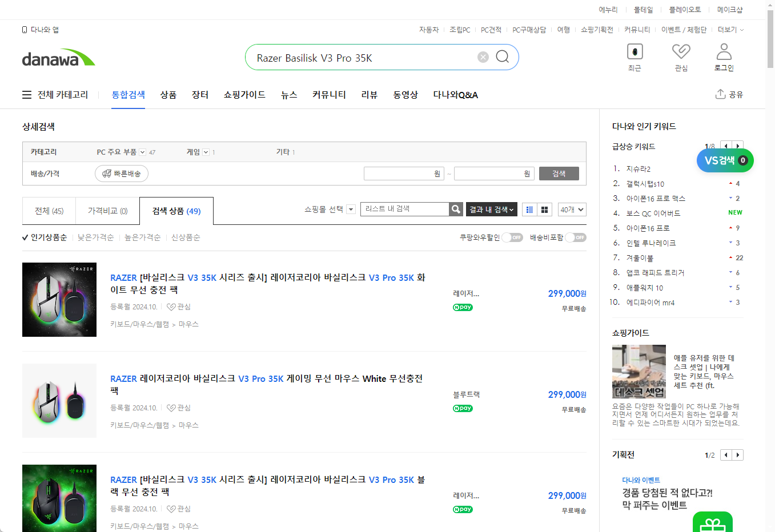The image size is (775, 532).
Task: Click 관심 heart on the White 무선충전 팩 product
Action: point(171,408)
